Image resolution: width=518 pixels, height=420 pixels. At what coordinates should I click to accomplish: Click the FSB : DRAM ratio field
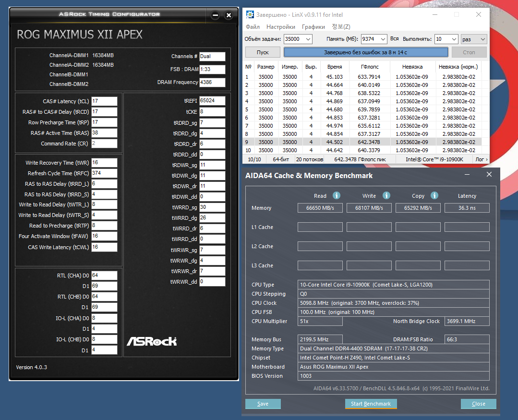pos(212,69)
